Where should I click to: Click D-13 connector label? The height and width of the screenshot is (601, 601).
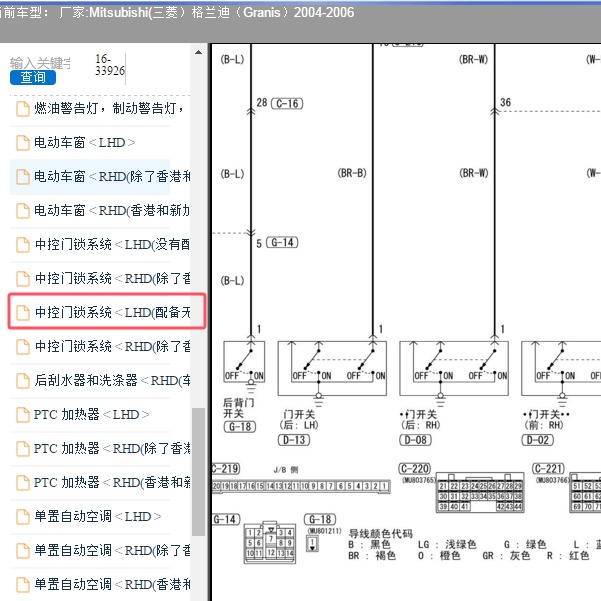tap(294, 440)
